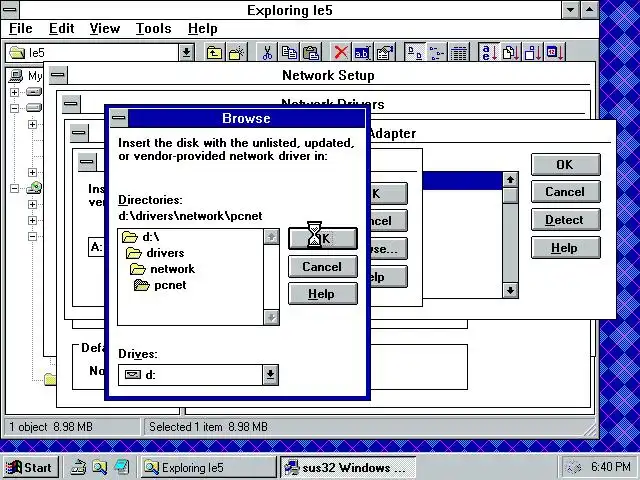
Task: Open the File menu
Action: click(x=20, y=29)
